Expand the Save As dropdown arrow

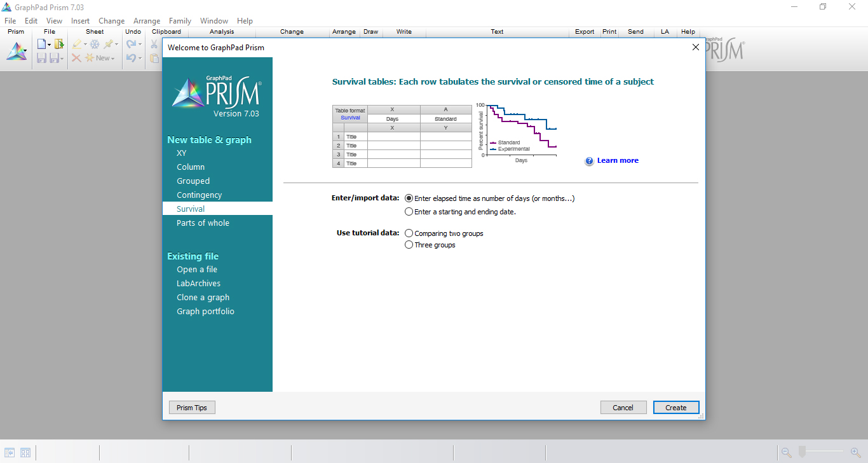coord(61,59)
